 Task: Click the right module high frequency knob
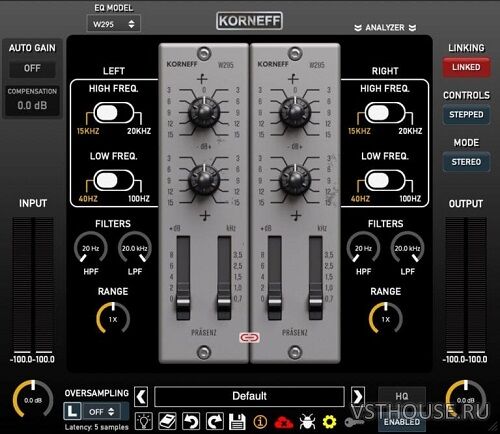295,113
